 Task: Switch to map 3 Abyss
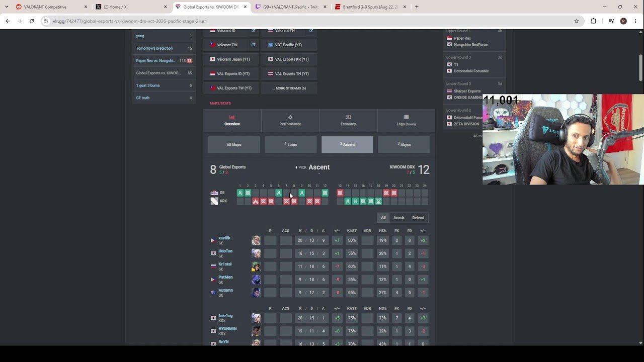[404, 144]
